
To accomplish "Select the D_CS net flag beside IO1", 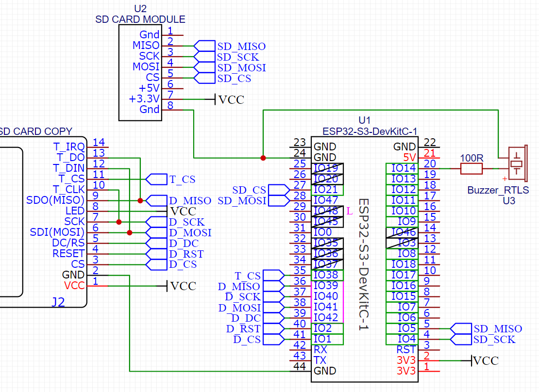I will tap(273, 340).
